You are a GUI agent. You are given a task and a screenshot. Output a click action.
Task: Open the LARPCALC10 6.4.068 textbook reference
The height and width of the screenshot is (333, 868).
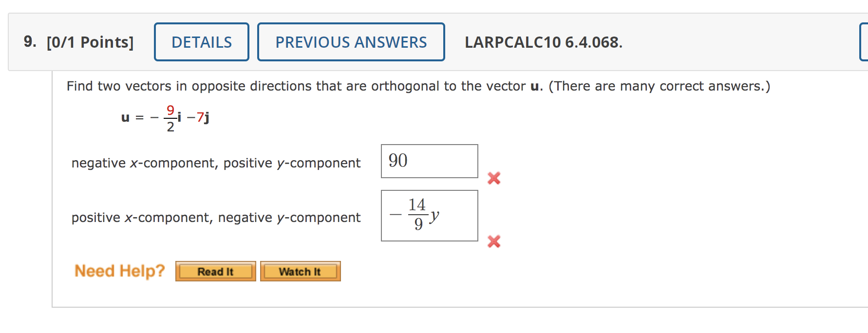pyautogui.click(x=542, y=43)
